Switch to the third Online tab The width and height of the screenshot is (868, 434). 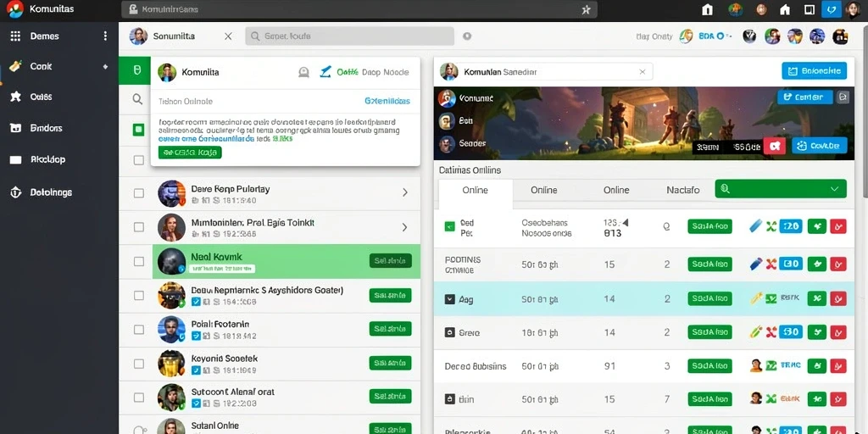pos(616,190)
